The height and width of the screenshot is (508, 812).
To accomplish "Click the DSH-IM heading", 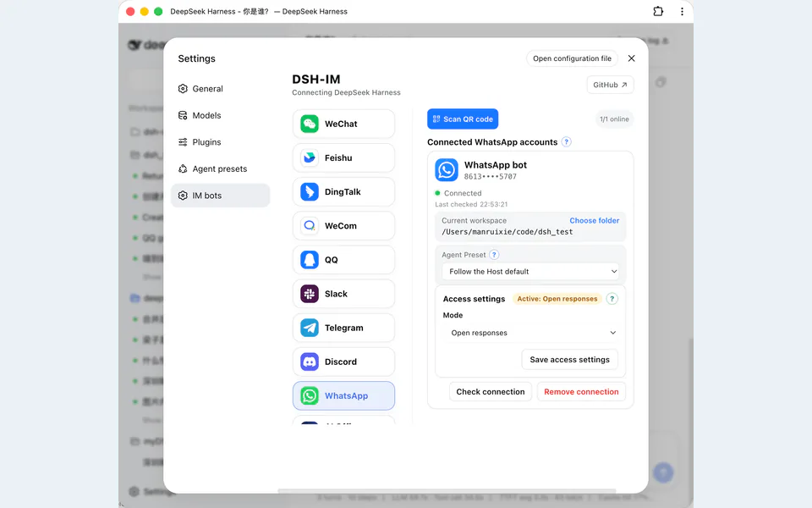I will [x=315, y=80].
